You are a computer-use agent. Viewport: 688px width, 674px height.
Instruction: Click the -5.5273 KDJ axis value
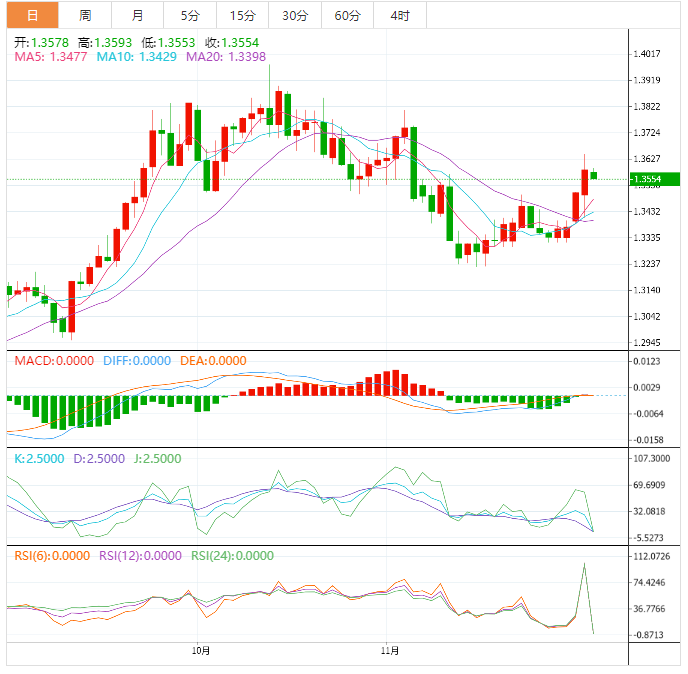(649, 538)
